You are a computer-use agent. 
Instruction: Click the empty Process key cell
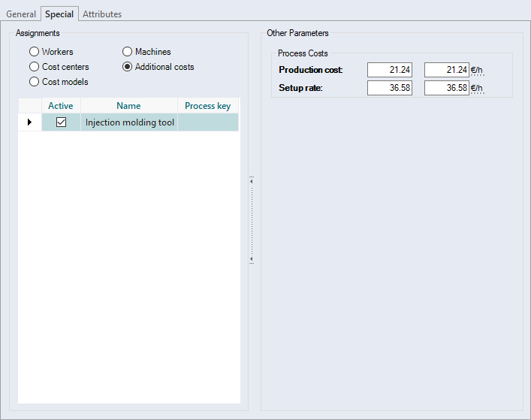[207, 122]
